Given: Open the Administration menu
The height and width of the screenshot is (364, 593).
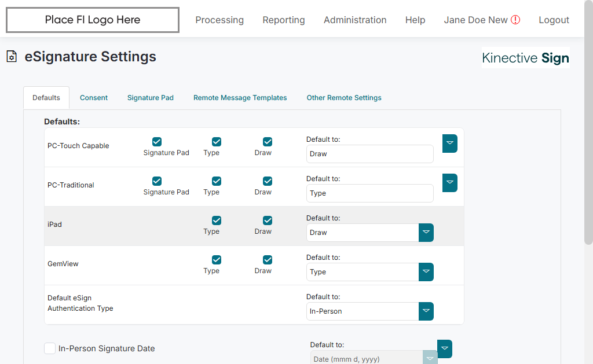Looking at the screenshot, I should 355,20.
